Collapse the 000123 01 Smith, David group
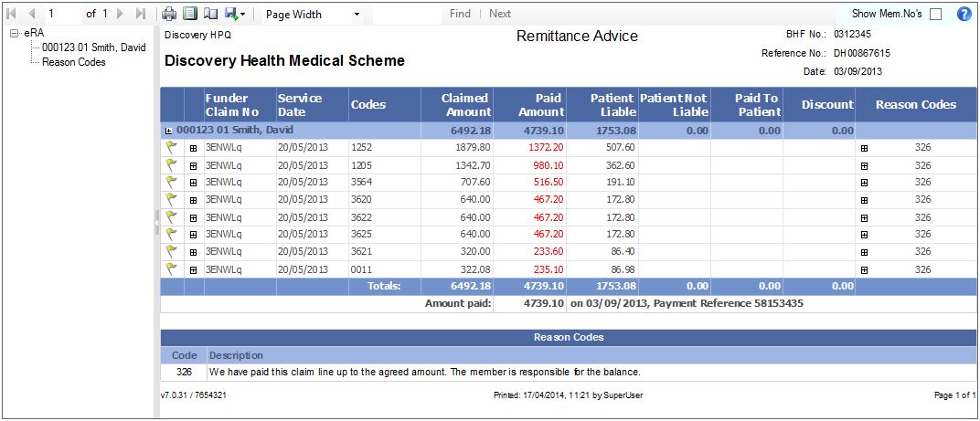 click(168, 131)
